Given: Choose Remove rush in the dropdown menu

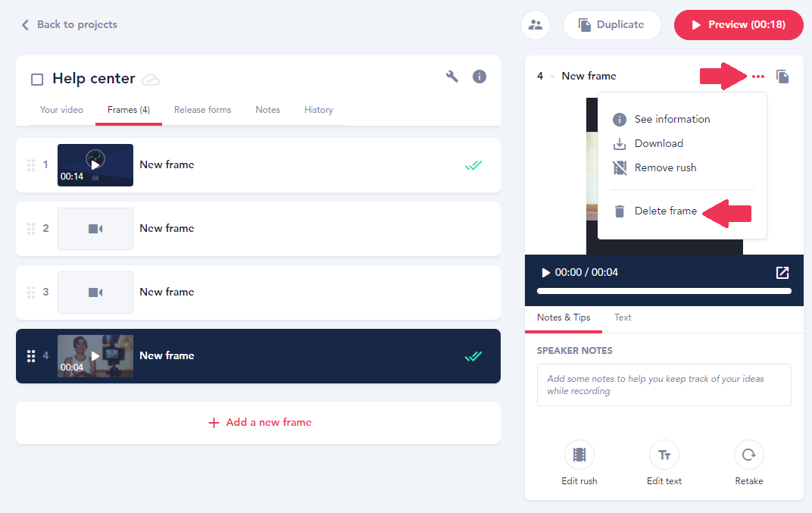Looking at the screenshot, I should coord(665,167).
